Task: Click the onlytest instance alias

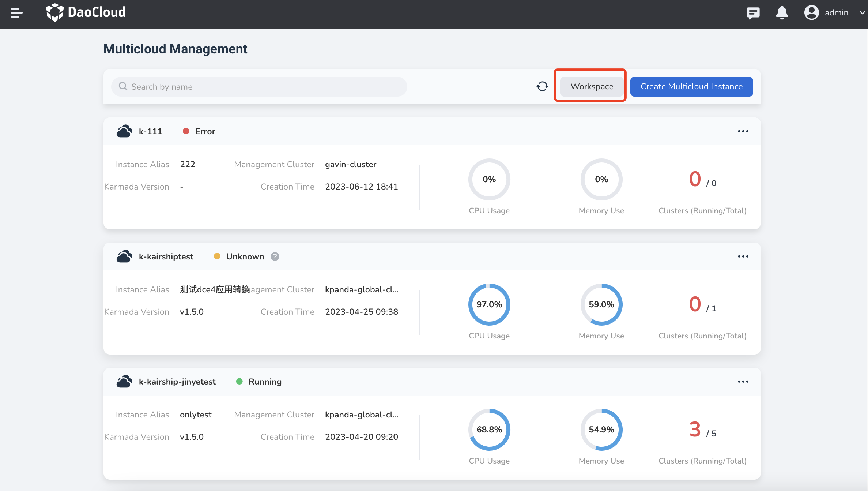Action: tap(196, 415)
